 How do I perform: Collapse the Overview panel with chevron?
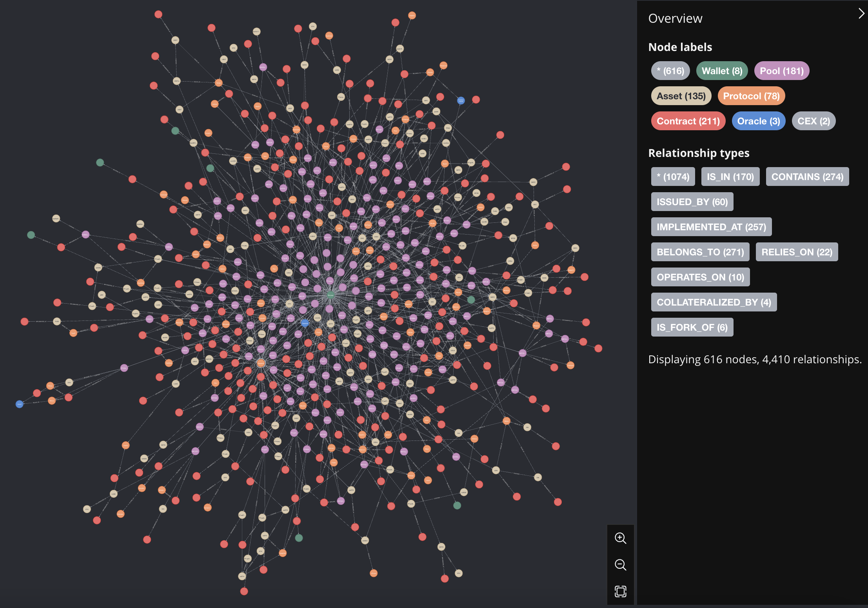(861, 14)
